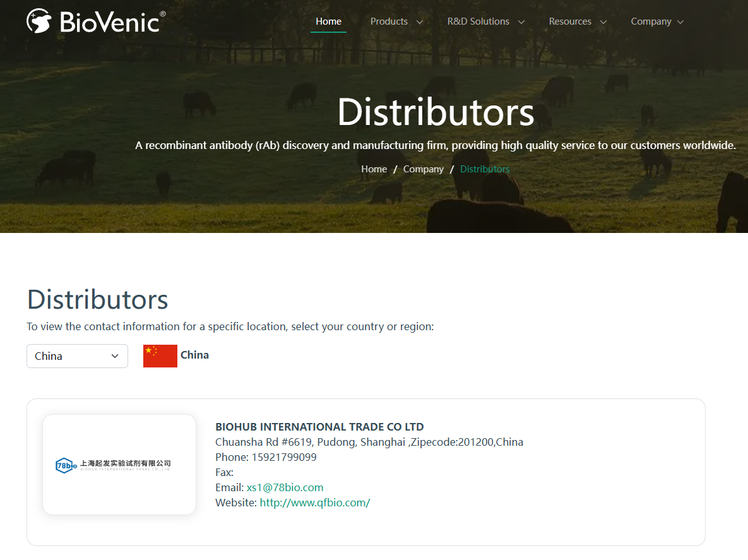Expand the chevron next to Products

pos(419,22)
